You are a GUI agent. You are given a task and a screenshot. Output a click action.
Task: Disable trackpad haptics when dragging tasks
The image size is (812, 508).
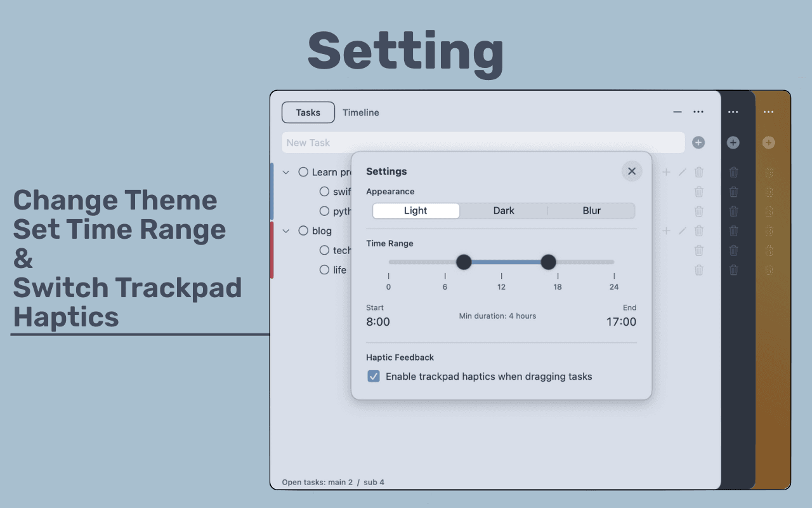click(374, 376)
